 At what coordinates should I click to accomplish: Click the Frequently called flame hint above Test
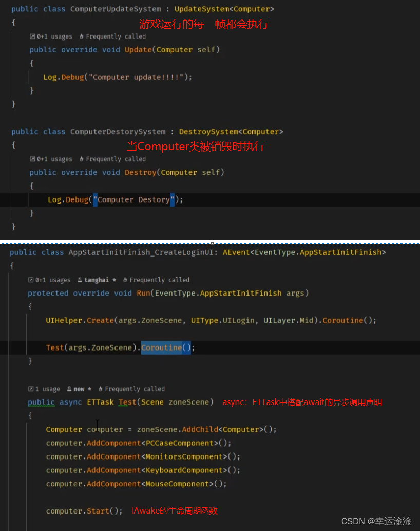coord(131,389)
